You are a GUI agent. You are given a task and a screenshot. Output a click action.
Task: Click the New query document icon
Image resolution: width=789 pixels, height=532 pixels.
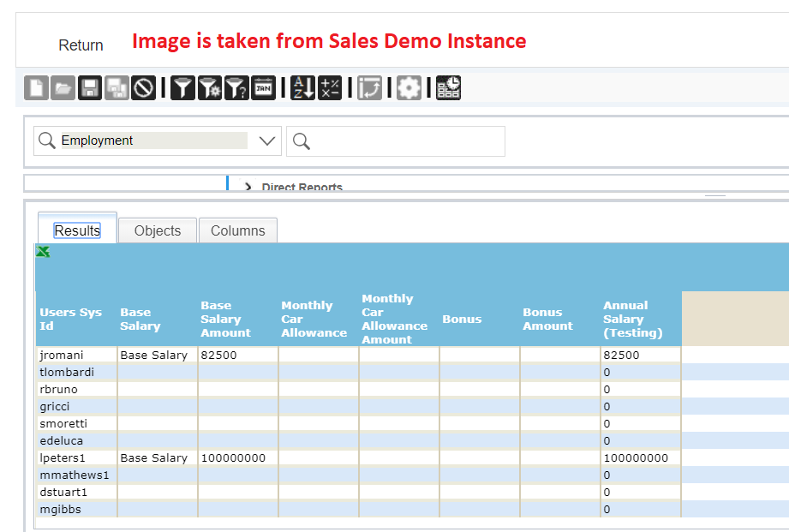tap(36, 88)
